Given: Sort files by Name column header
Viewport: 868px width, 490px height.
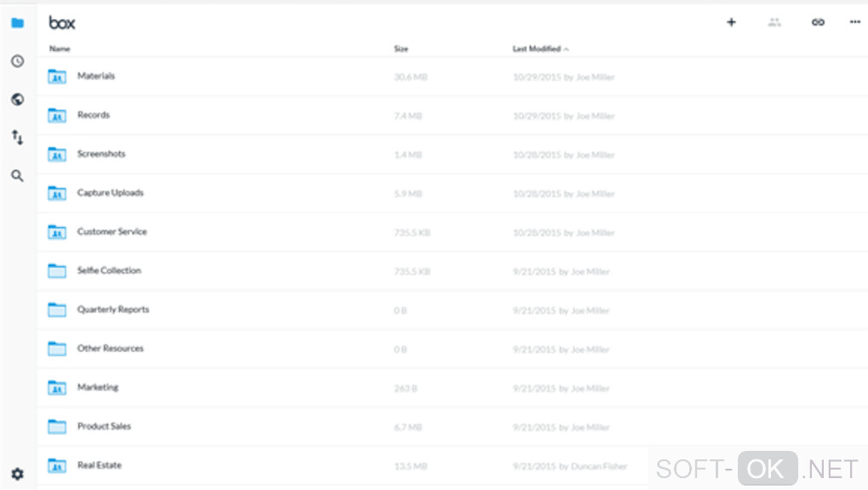Looking at the screenshot, I should pyautogui.click(x=60, y=49).
